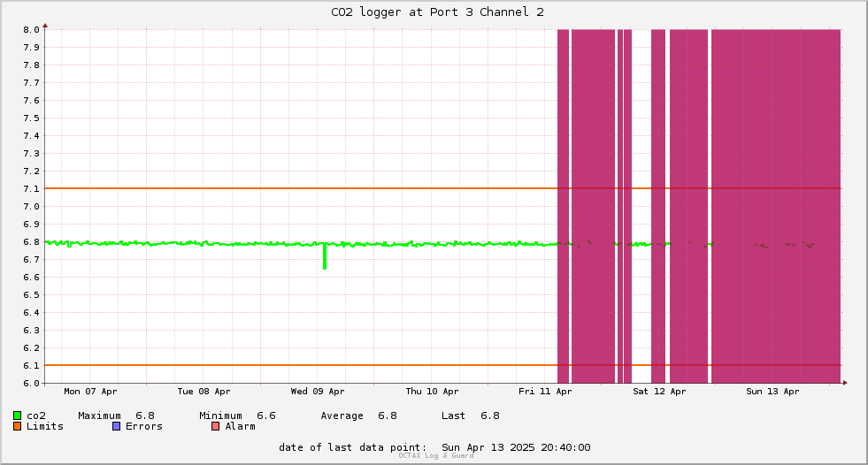Viewport: 868px width, 465px height.
Task: Select the 'Sun 13 Apr' axis label
Action: pos(772,392)
